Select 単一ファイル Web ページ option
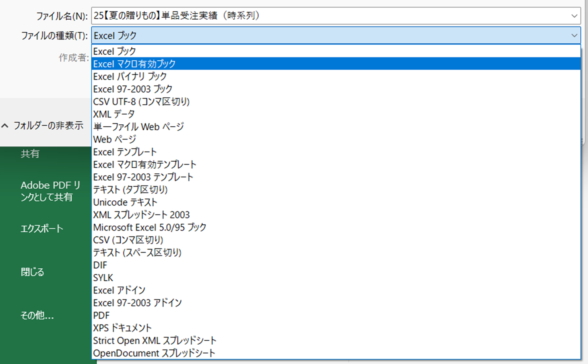Image resolution: width=588 pixels, height=364 pixels. (336, 127)
